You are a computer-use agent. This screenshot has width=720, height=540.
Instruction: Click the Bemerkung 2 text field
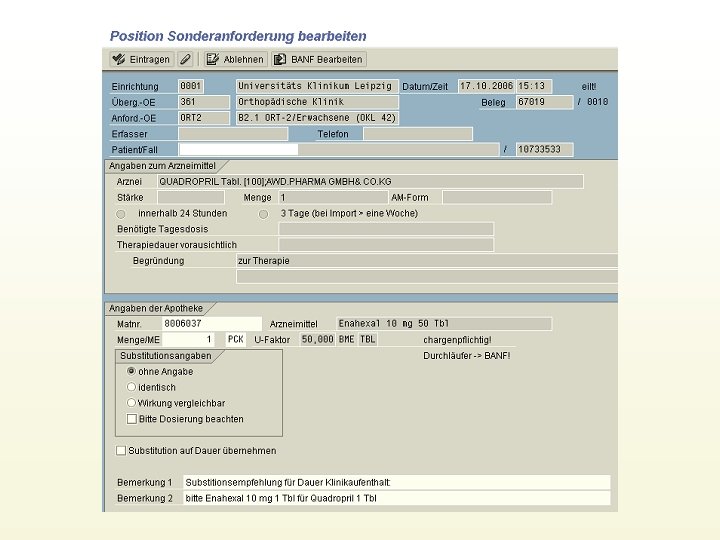tap(397, 498)
